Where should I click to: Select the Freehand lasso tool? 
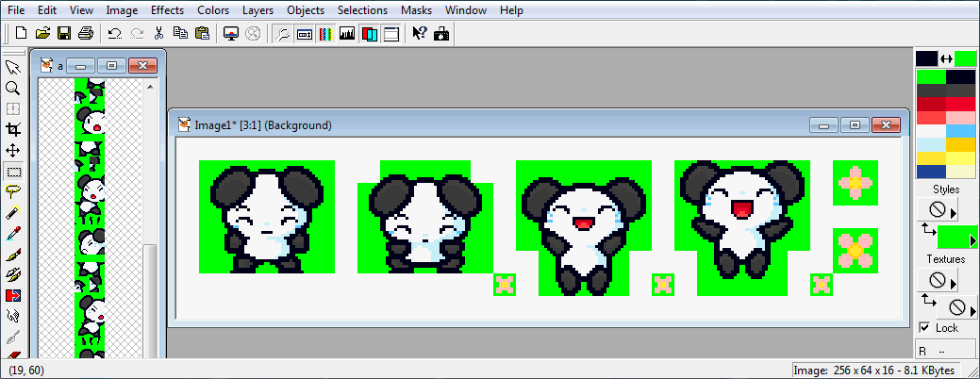click(x=12, y=191)
